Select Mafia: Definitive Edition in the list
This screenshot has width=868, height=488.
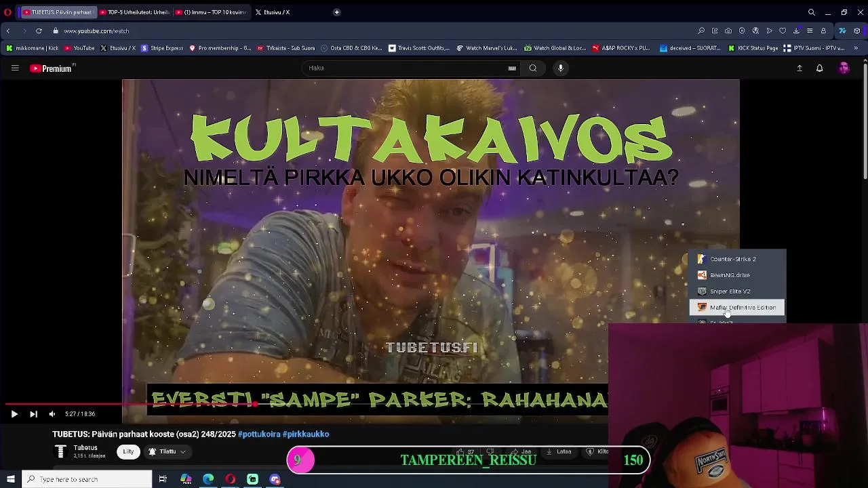pyautogui.click(x=737, y=308)
